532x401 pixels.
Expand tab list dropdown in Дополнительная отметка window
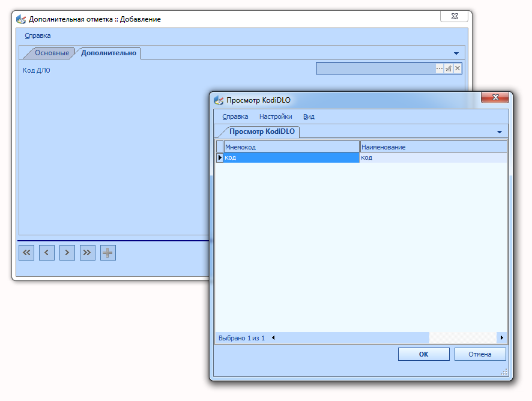456,53
